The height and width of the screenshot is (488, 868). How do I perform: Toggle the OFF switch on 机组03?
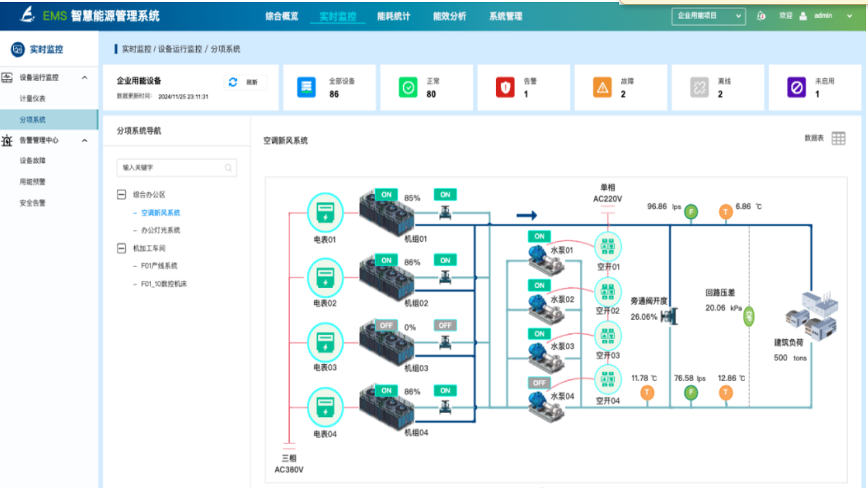(387, 325)
